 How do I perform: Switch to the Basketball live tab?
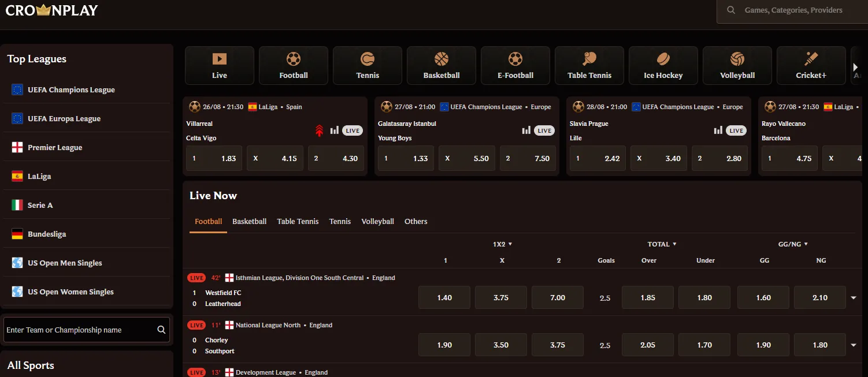point(249,222)
